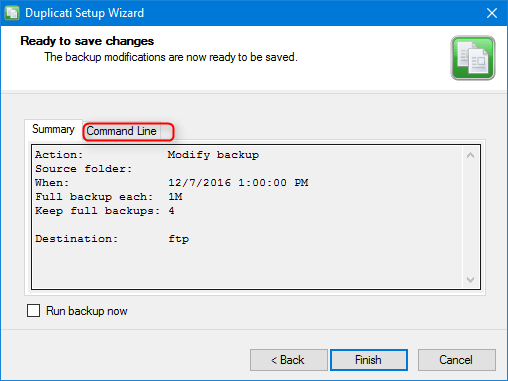Click Finish to save the backup
Image resolution: width=508 pixels, height=381 pixels.
[x=369, y=360]
